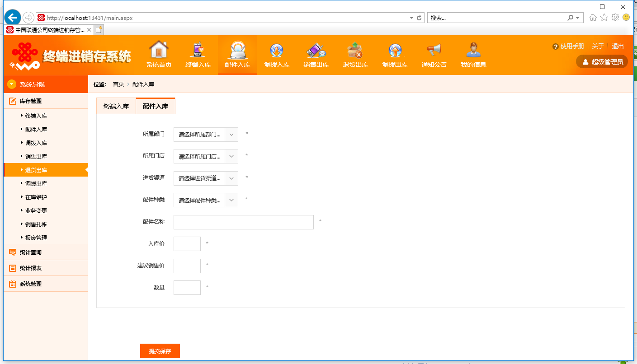Expand the 进货渠道 dropdown arrow

[231, 178]
